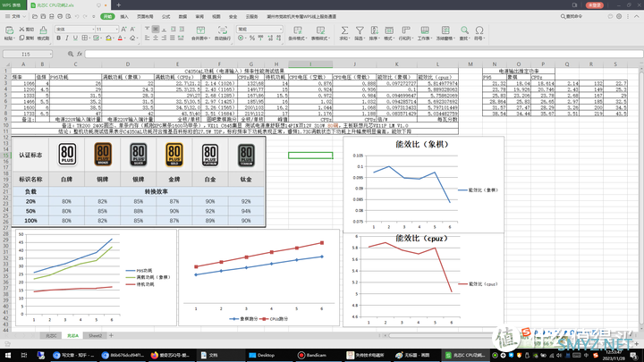Click the login button at top right
This screenshot has width=644, height=362.
[x=594, y=5]
